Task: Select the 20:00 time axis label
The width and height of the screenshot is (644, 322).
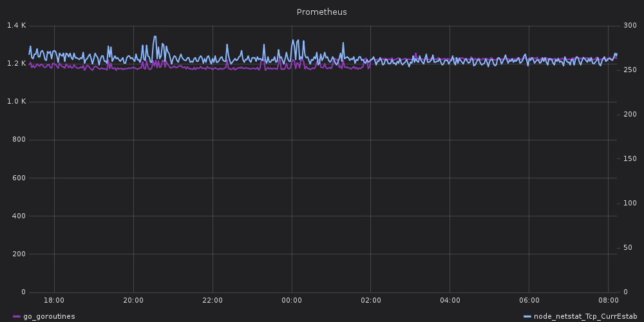Action: coord(133,301)
